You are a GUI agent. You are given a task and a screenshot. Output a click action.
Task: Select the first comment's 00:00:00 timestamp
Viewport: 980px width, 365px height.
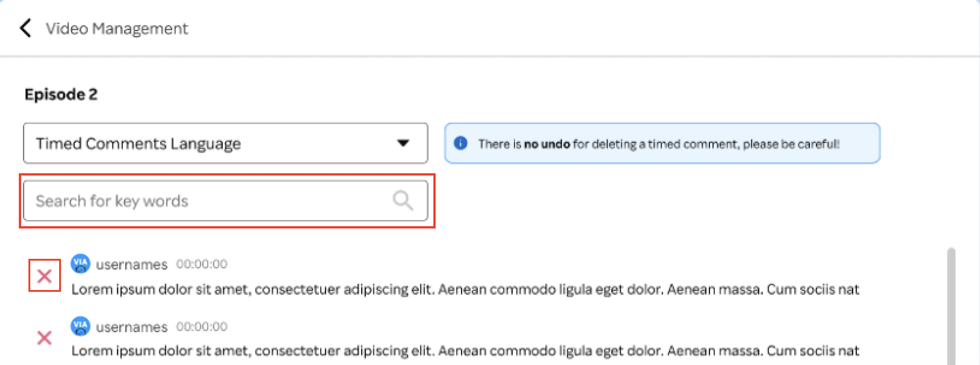(202, 264)
